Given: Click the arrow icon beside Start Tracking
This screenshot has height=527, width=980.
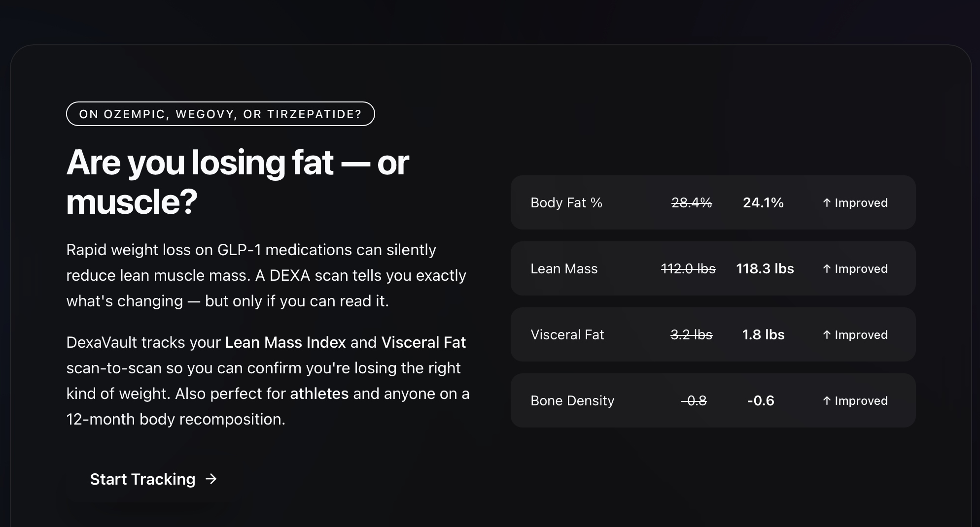Looking at the screenshot, I should 211,479.
